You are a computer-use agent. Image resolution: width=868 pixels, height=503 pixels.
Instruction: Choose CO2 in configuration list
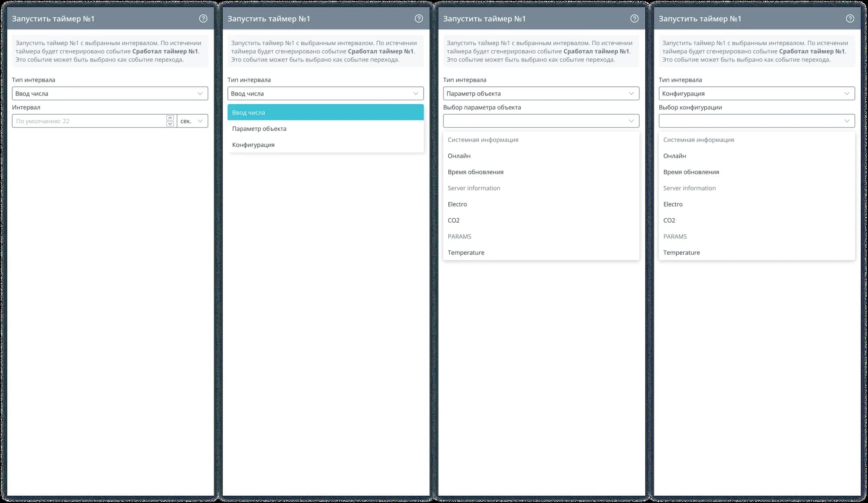pyautogui.click(x=669, y=220)
